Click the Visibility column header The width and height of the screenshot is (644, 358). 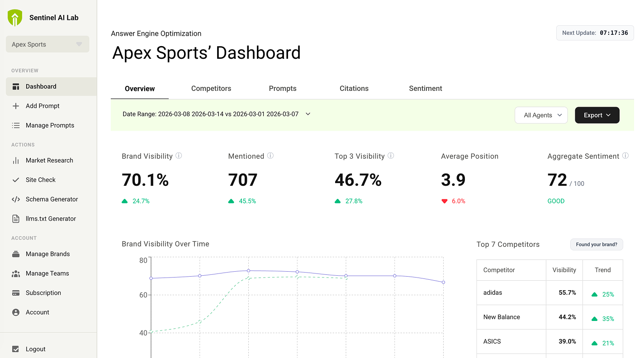pos(564,270)
